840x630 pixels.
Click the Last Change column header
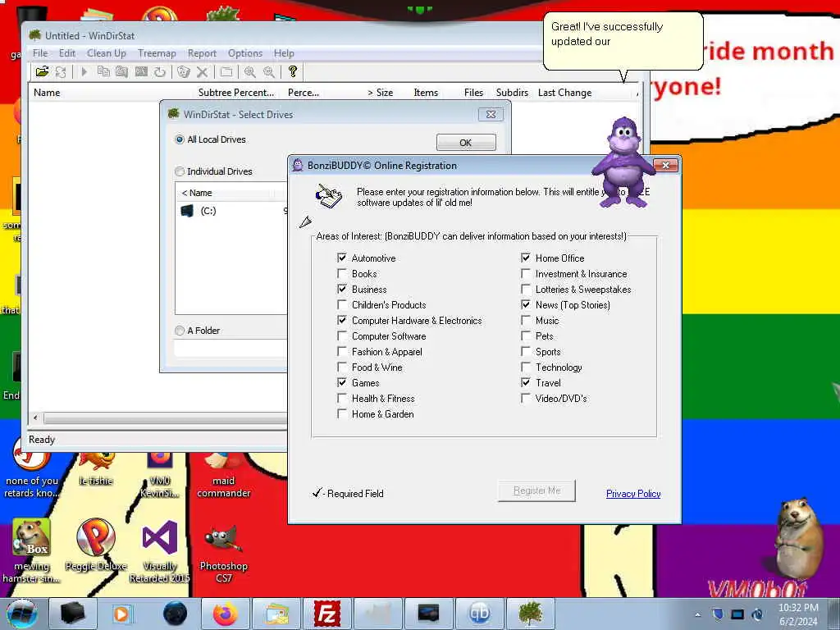[x=564, y=92]
